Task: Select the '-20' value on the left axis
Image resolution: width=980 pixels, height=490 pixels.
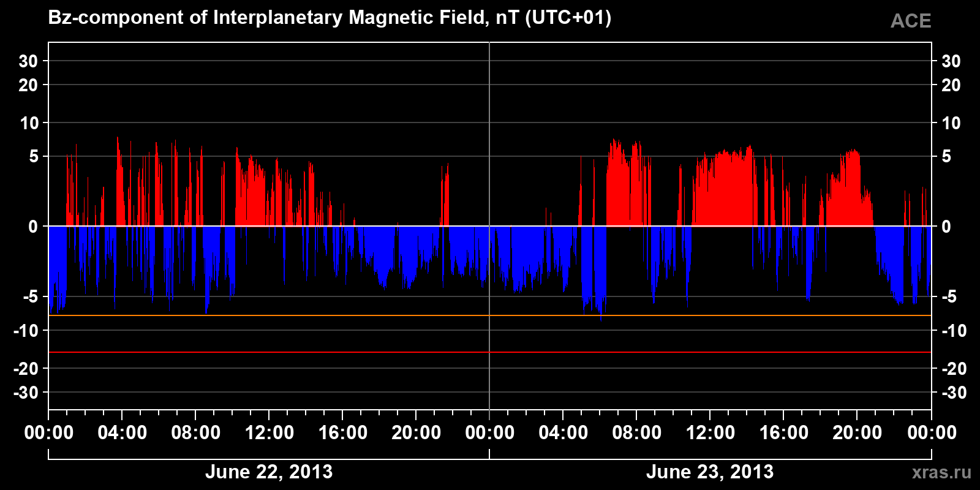Action: [26, 369]
